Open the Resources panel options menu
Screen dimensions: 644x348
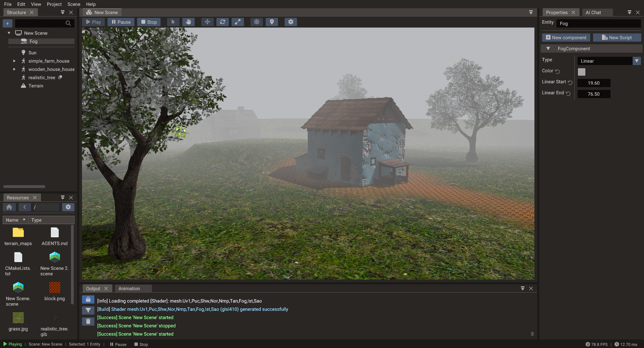[x=63, y=198]
